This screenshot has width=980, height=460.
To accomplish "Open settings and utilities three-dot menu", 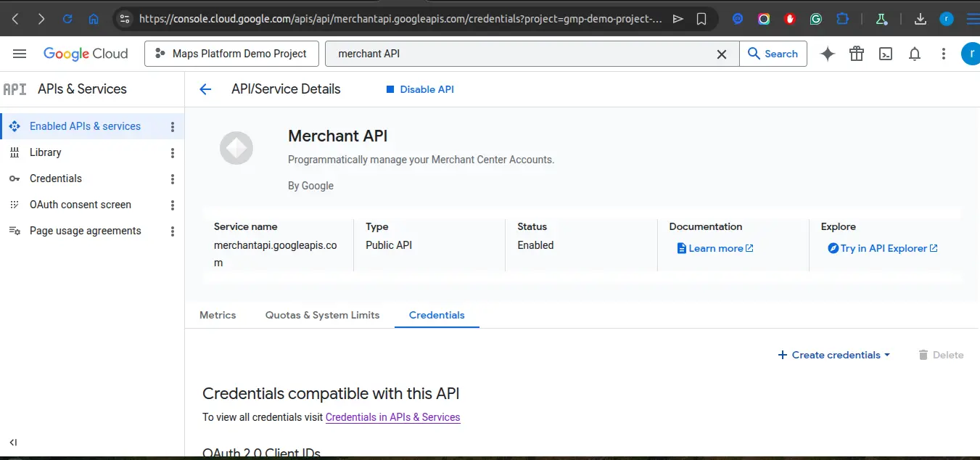I will click(944, 54).
